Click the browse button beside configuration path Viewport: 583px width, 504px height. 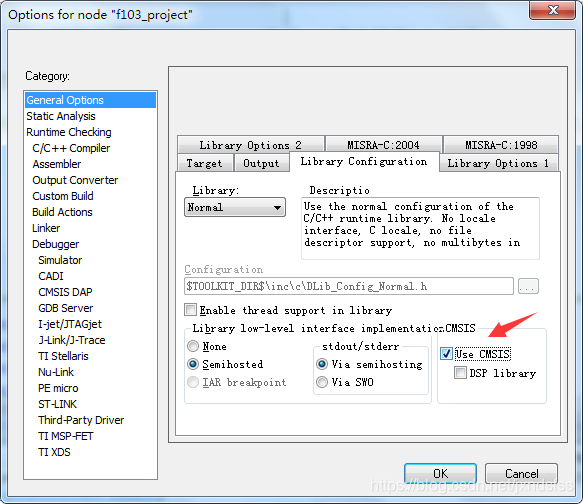coord(528,286)
